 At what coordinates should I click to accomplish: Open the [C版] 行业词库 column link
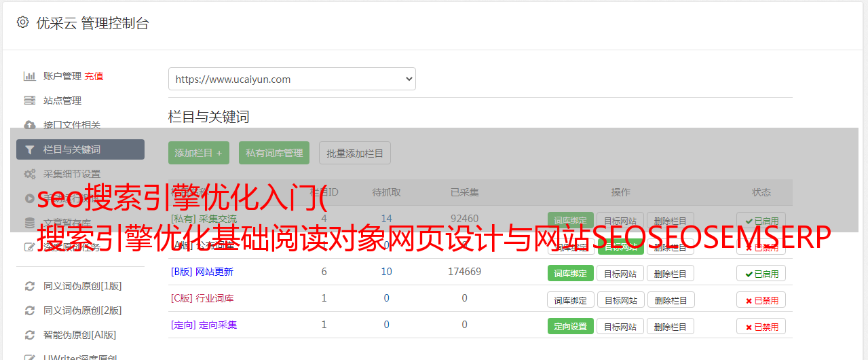click(x=202, y=298)
